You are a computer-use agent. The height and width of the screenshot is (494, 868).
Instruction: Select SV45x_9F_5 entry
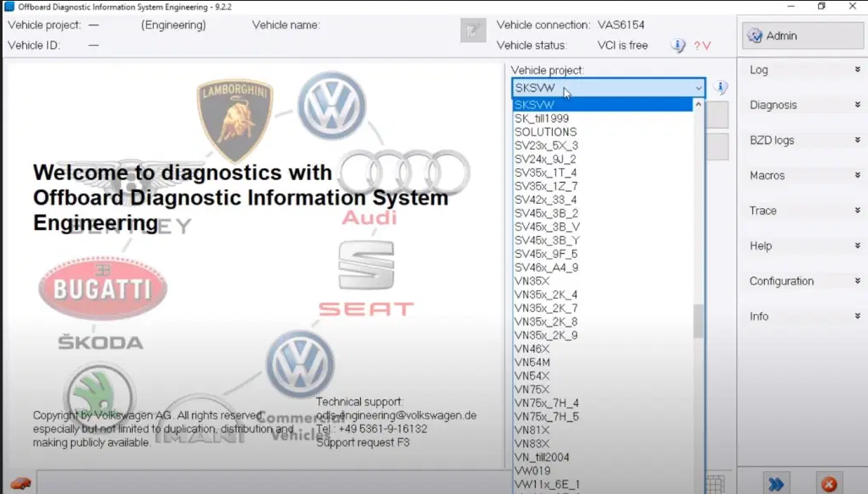603,255
